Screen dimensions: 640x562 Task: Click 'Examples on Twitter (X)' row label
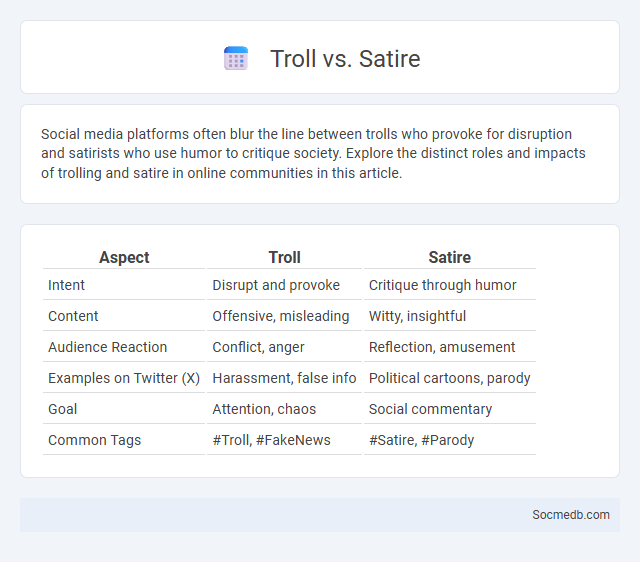click(x=124, y=378)
